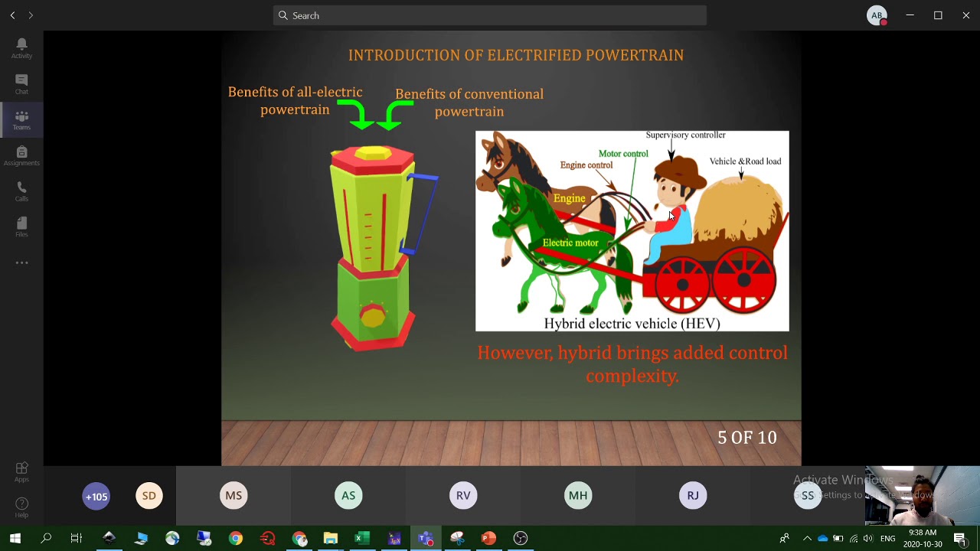Open Wi-Fi network settings in tray

tap(854, 539)
